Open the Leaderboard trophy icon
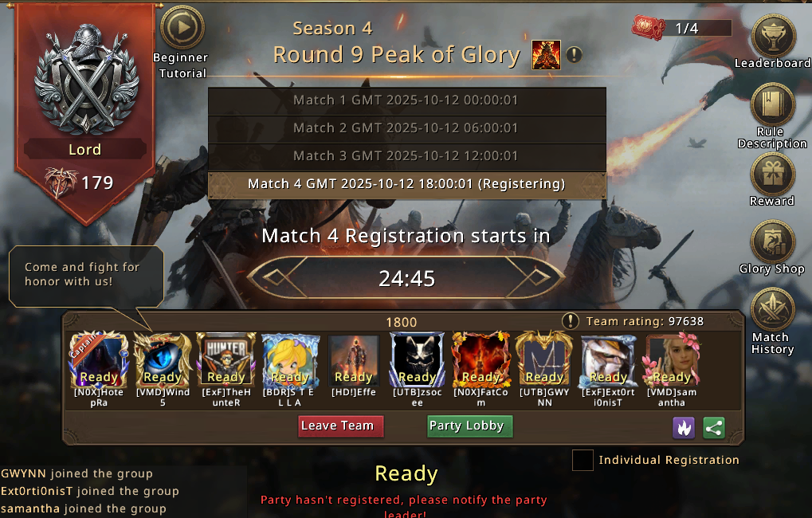812x518 pixels. click(x=773, y=36)
